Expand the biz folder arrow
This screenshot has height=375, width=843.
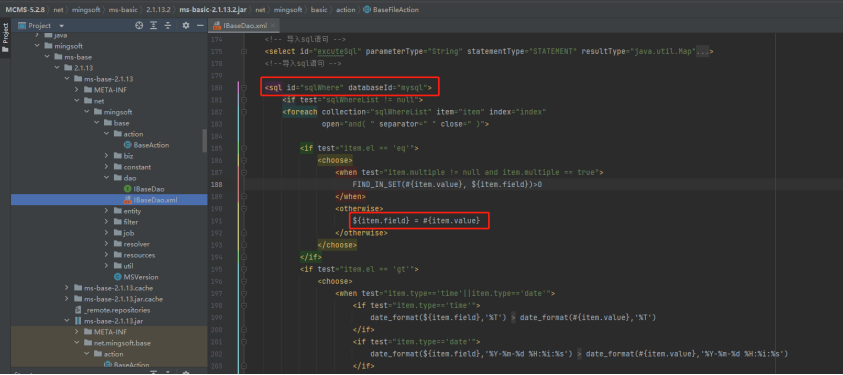tap(106, 156)
